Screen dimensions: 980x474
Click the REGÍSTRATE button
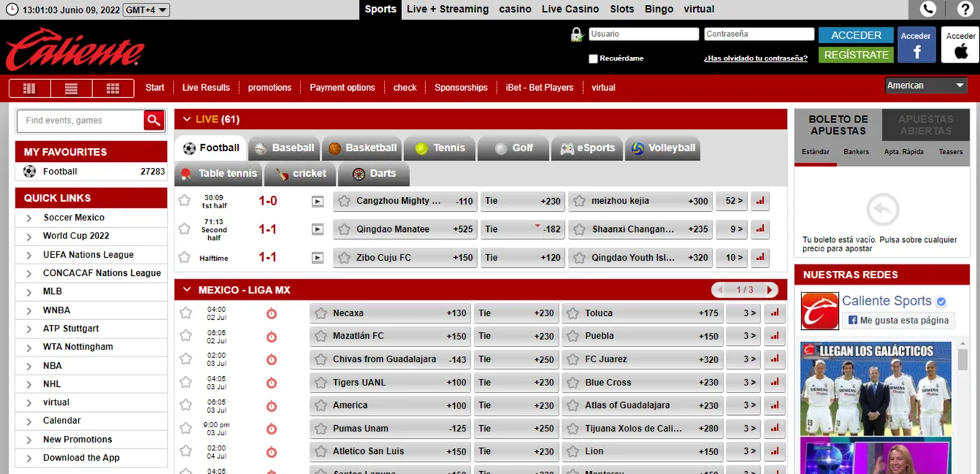[x=856, y=55]
